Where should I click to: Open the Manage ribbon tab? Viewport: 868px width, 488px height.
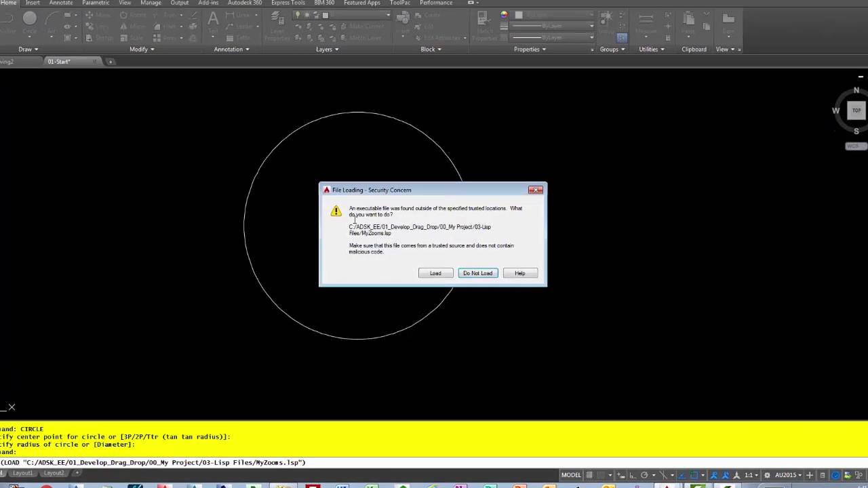(151, 3)
